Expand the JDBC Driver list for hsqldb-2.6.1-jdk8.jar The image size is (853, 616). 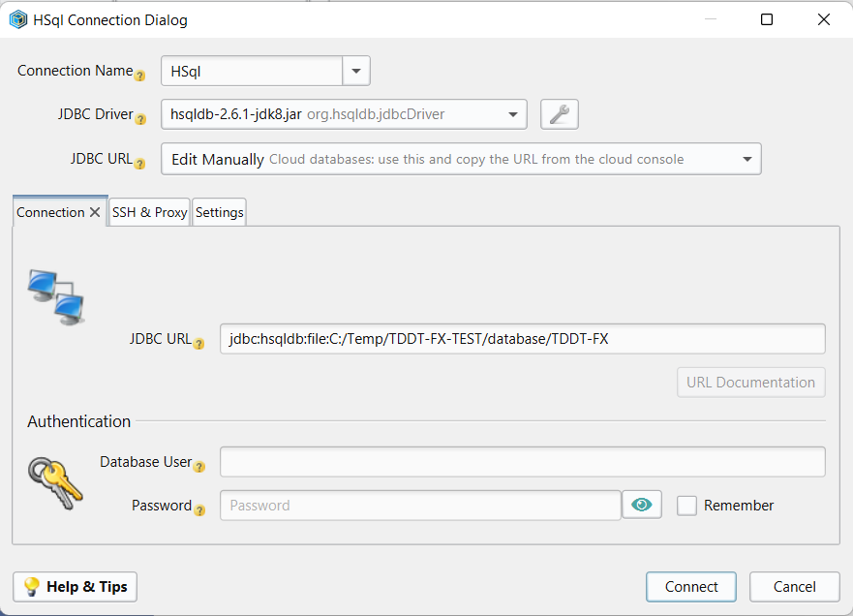pos(514,113)
